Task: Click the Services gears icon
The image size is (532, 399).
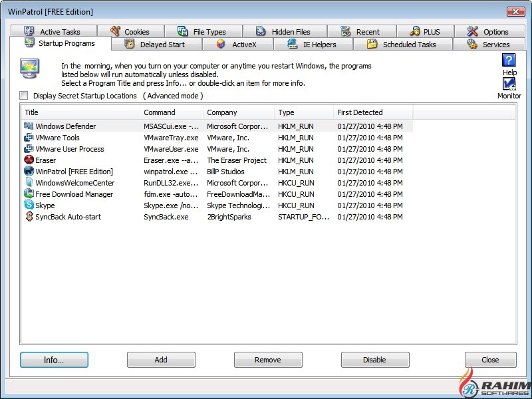Action: 472,44
